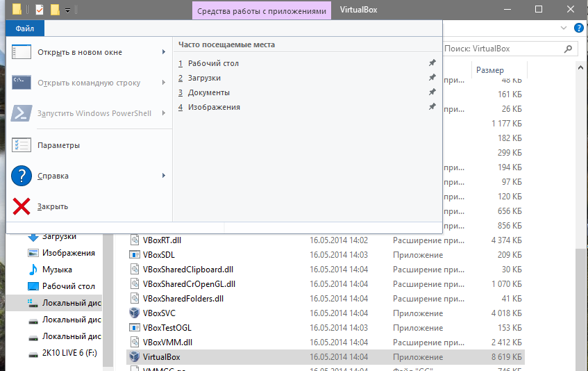Select the VBoxRT.dll file
Viewport: 588px width, 371px height.
point(162,240)
